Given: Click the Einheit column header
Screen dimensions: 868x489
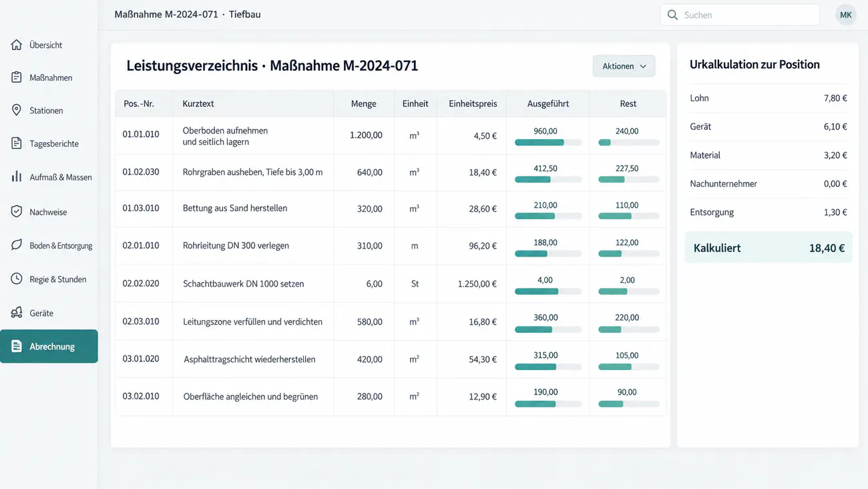Looking at the screenshot, I should pyautogui.click(x=415, y=104).
